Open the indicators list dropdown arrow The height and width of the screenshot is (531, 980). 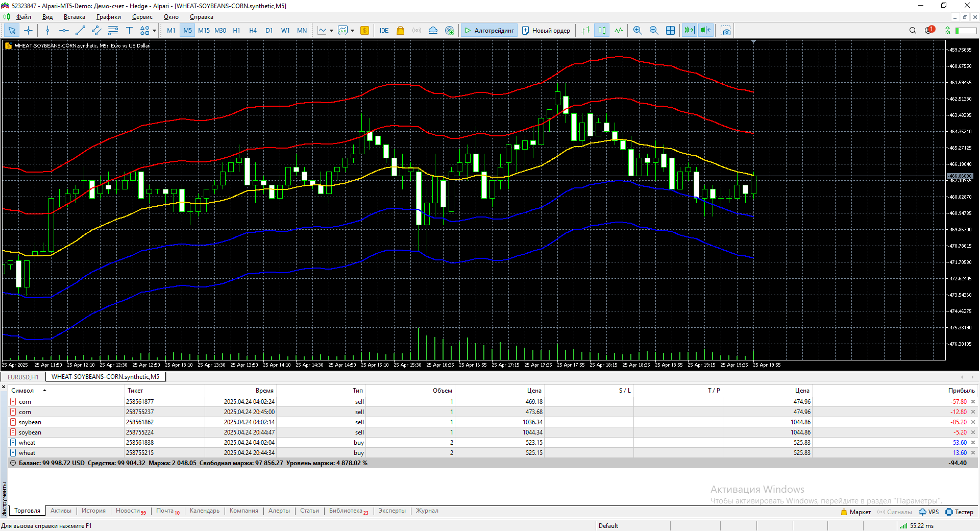pos(352,31)
